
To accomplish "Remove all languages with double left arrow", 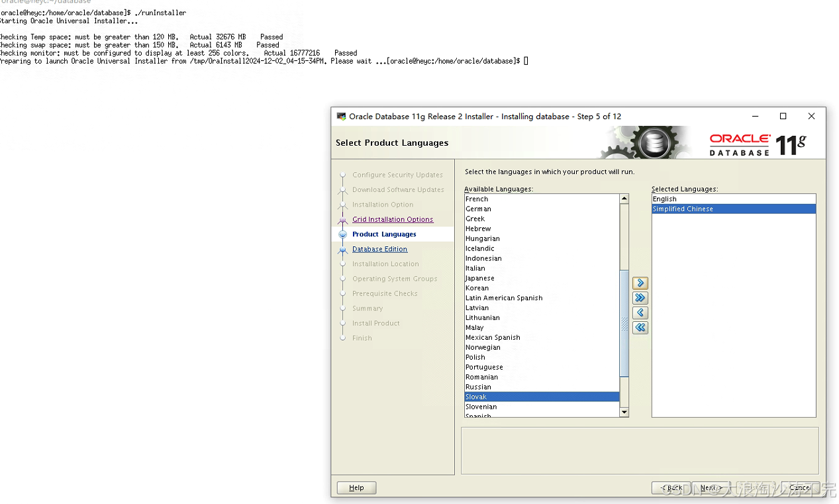I will (640, 327).
